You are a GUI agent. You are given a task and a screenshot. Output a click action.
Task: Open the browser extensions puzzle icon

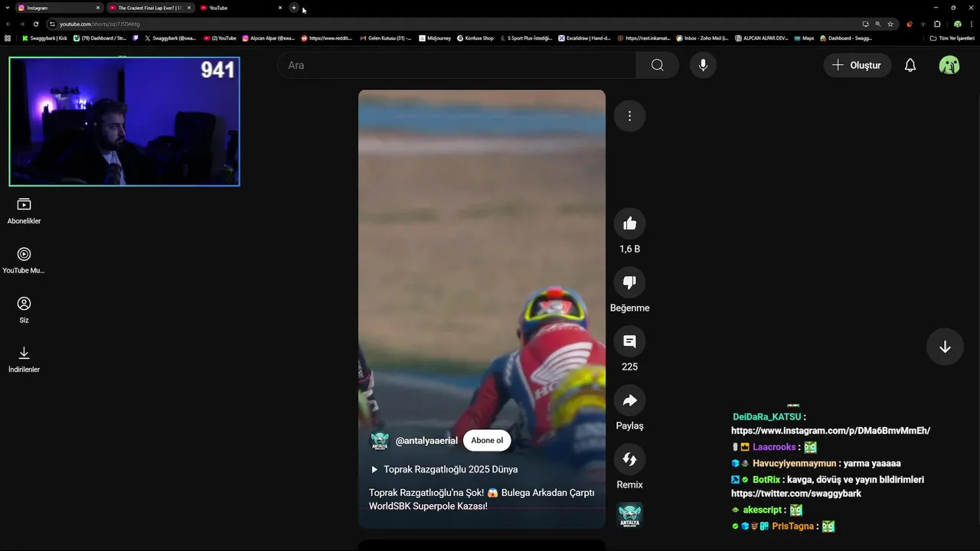(937, 24)
